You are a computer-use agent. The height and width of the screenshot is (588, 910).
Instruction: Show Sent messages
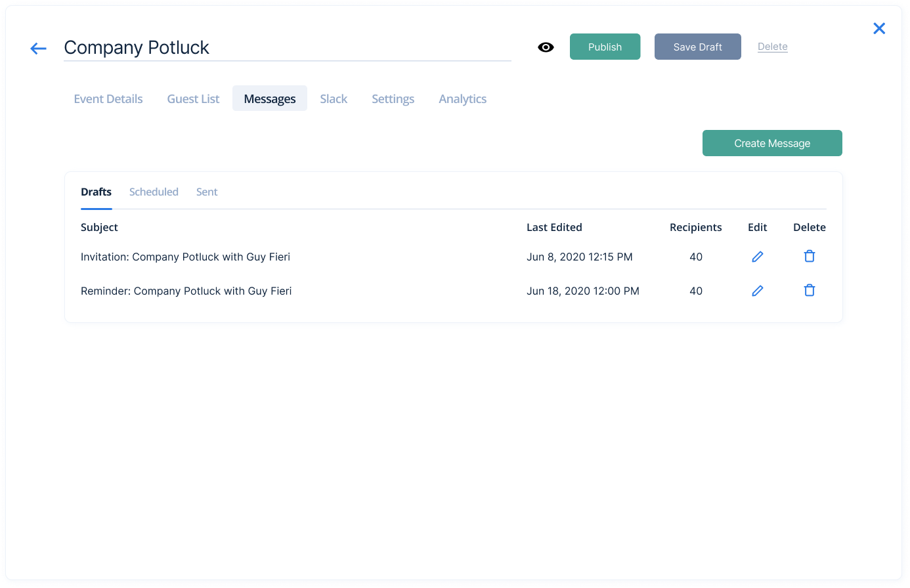207,192
